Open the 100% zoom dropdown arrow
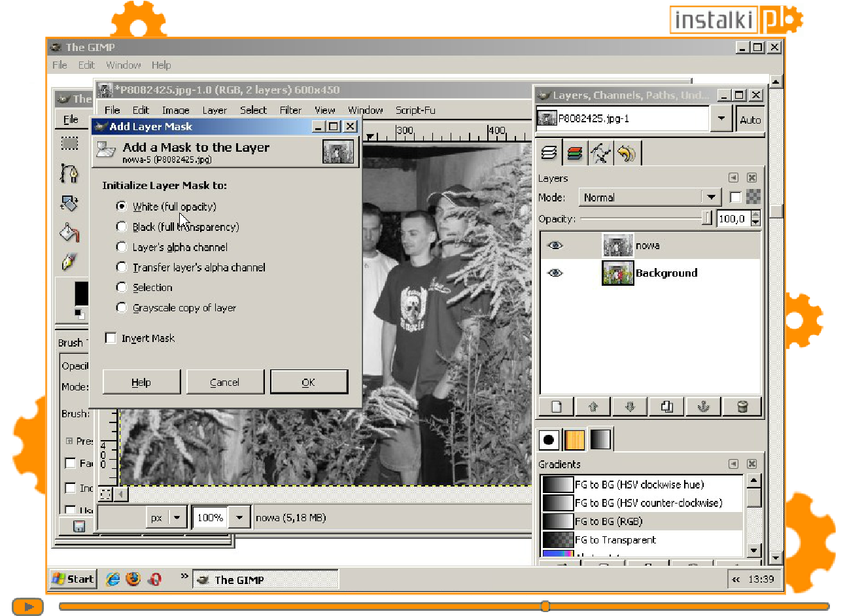This screenshot has width=845, height=616. [x=239, y=517]
